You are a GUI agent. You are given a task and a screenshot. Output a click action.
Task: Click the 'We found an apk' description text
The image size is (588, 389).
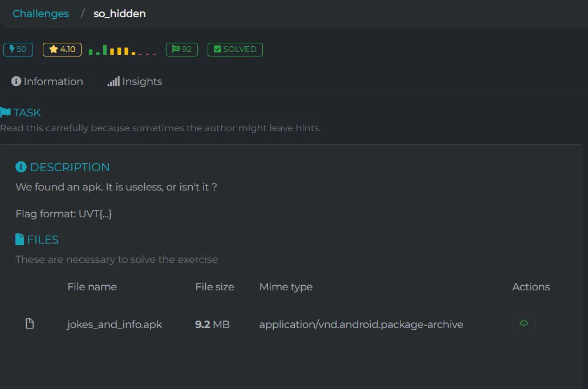pyautogui.click(x=116, y=187)
